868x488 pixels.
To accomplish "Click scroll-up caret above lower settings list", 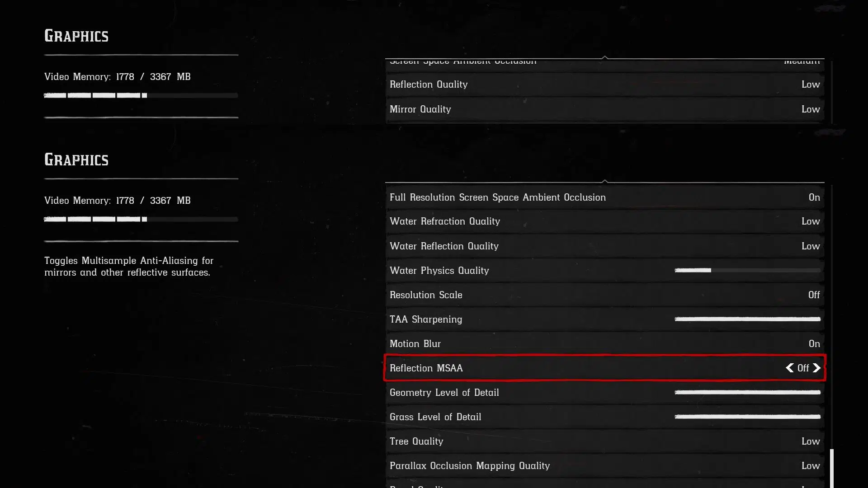I will 604,181.
